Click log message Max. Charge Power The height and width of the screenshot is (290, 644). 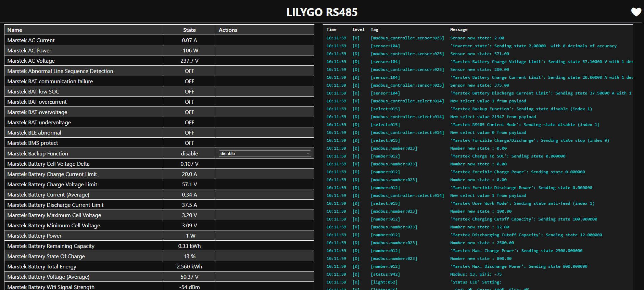tap(516, 251)
